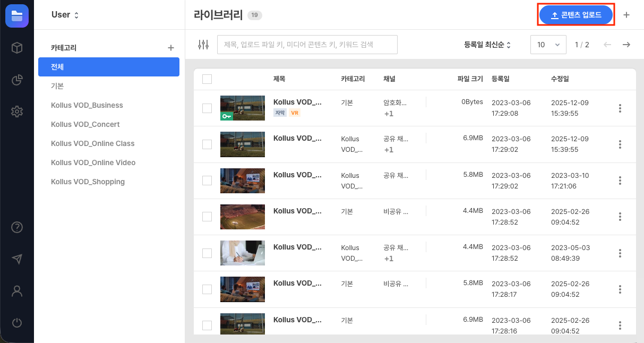The height and width of the screenshot is (343, 644).
Task: Open the page size dropdown showing 10
Action: click(x=548, y=45)
